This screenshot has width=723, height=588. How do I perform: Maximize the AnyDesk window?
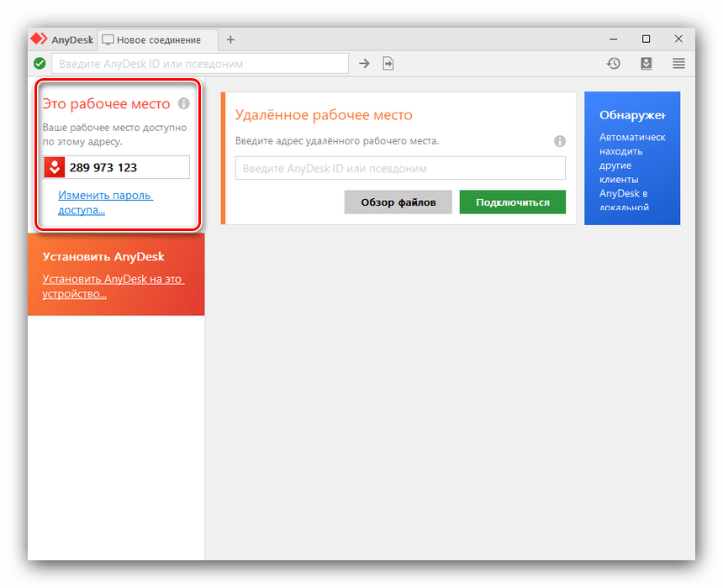[646, 39]
